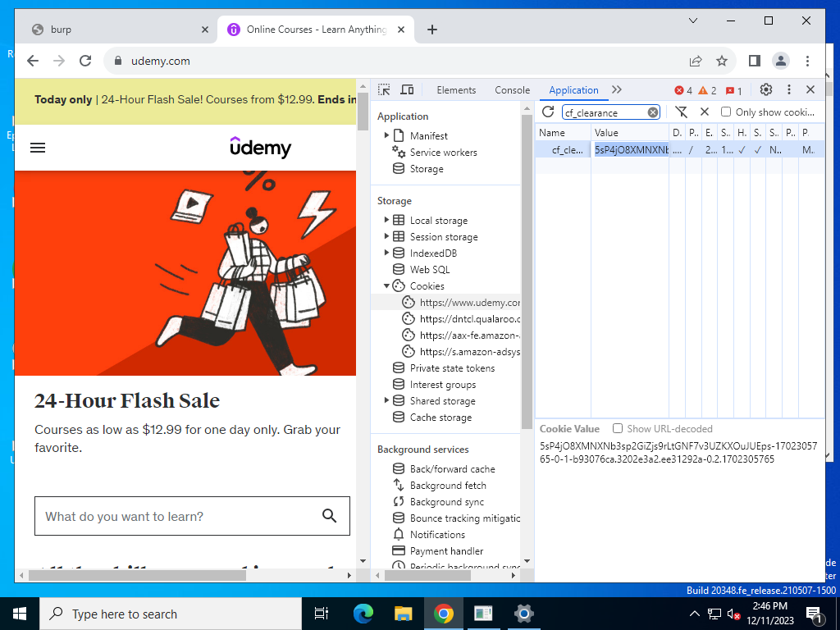Bookmark this tab with star icon
The height and width of the screenshot is (630, 840).
722,61
